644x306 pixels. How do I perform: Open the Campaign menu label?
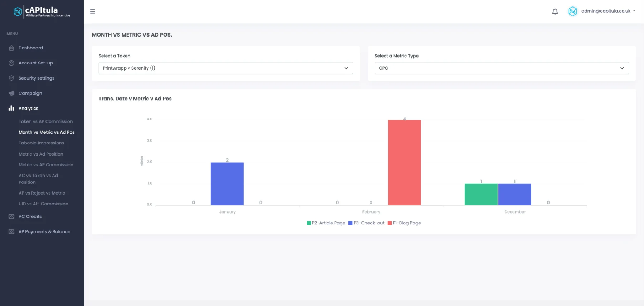30,93
